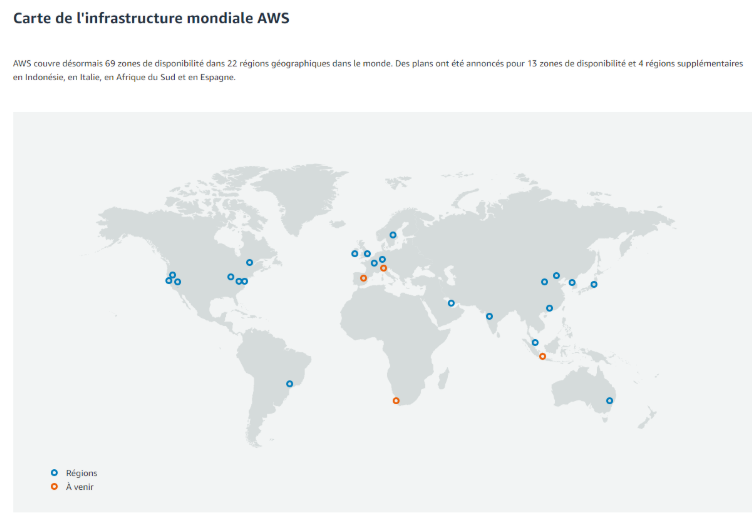Click the orange upcoming marker in Indonesia
The width and height of the screenshot is (753, 524).
(x=542, y=356)
